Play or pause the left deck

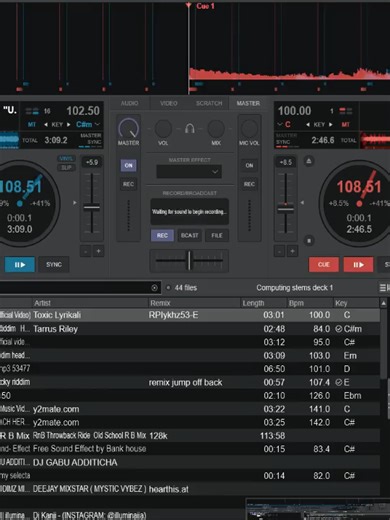(x=20, y=264)
